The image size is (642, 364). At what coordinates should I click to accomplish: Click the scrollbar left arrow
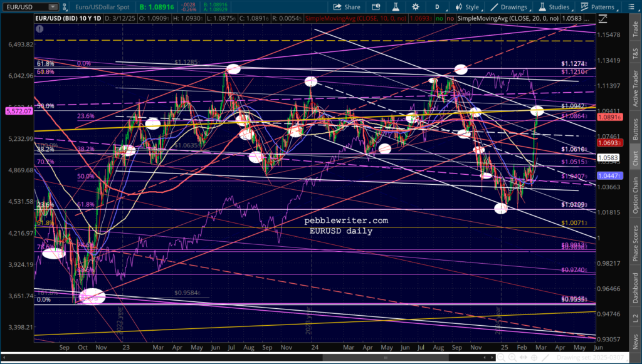click(4, 358)
